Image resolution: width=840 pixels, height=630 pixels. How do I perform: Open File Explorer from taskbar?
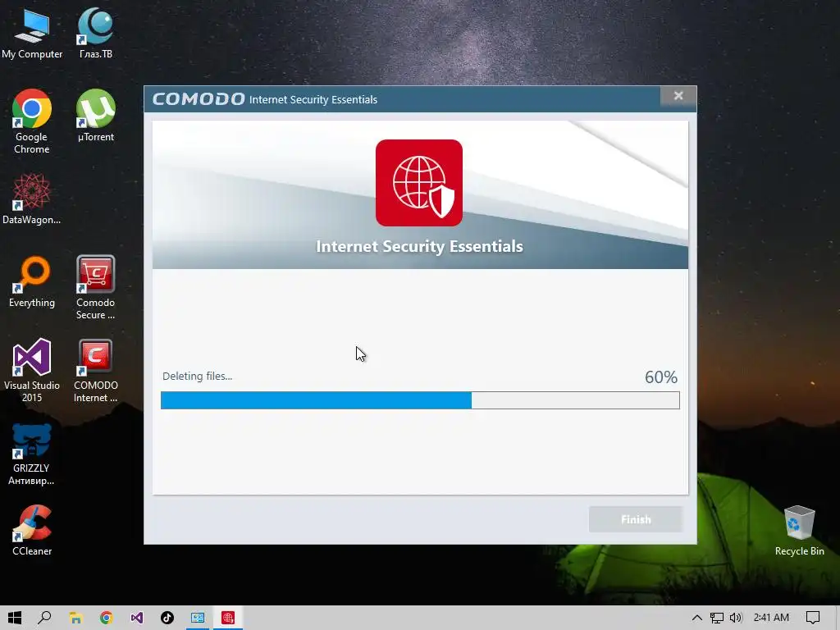[75, 618]
